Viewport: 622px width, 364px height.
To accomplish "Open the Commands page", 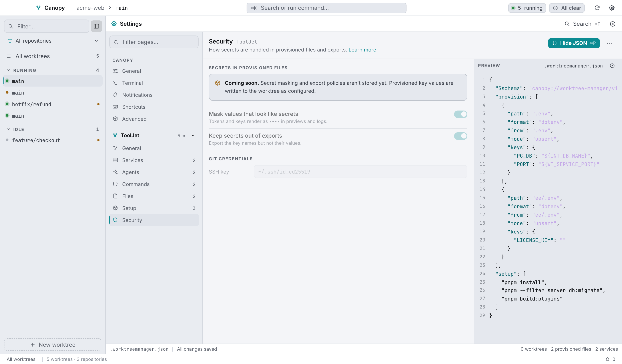I will click(154, 184).
